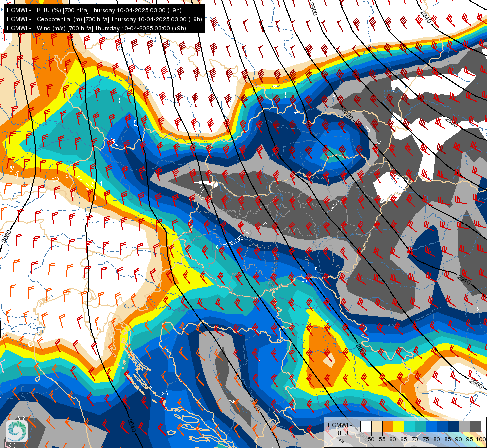The width and height of the screenshot is (487, 448).
Task: Select the orange 55–60 legend swatch
Action: click(388, 426)
